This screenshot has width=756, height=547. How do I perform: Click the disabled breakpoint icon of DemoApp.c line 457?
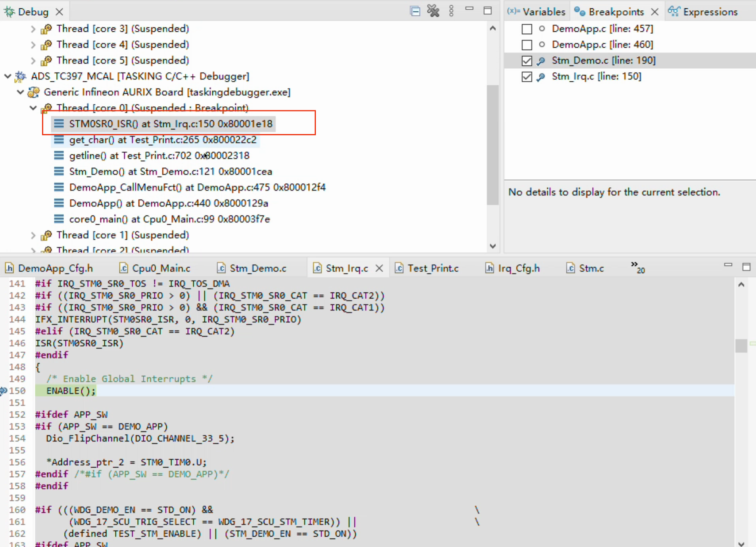(542, 29)
